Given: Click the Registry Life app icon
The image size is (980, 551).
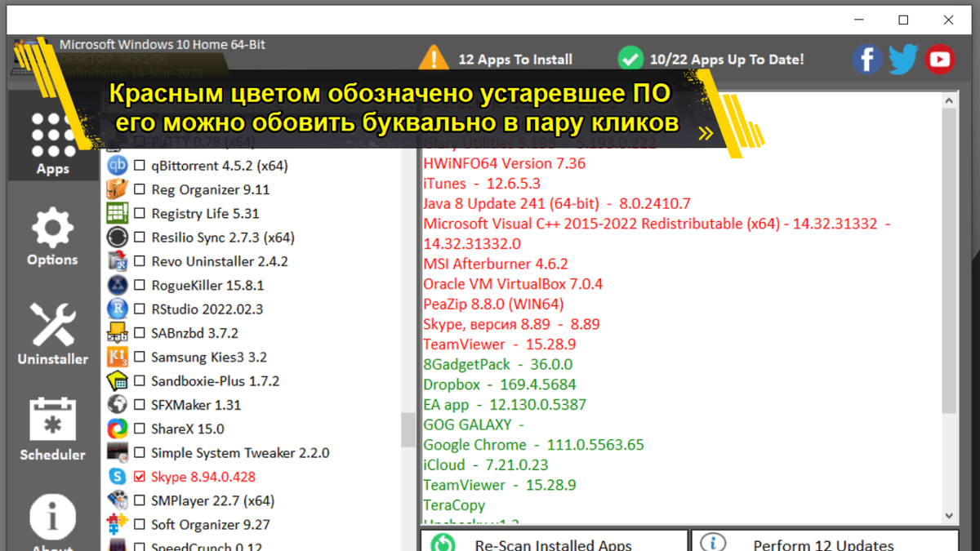Looking at the screenshot, I should (118, 213).
